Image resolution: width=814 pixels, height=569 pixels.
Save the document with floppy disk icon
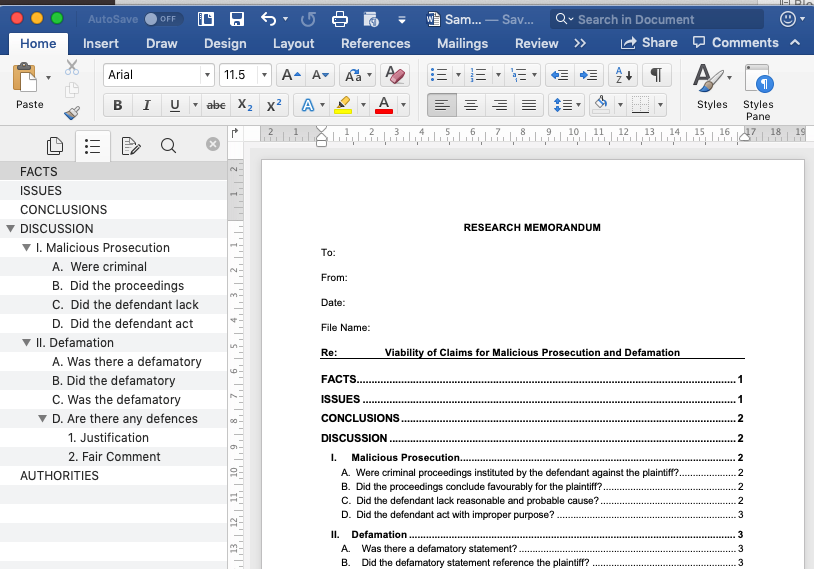pyautogui.click(x=237, y=20)
